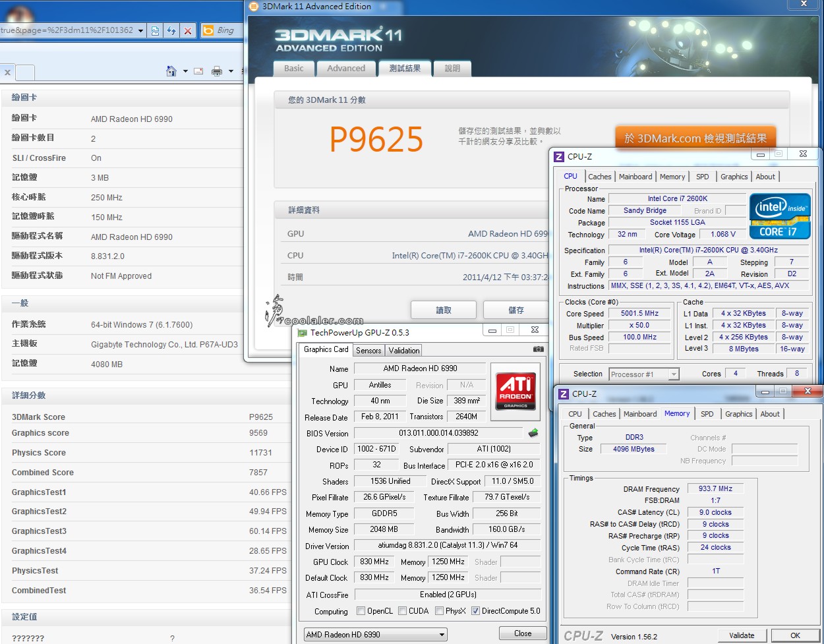
Task: Open Caches tab in the upper CPU-Z window
Action: [x=600, y=177]
